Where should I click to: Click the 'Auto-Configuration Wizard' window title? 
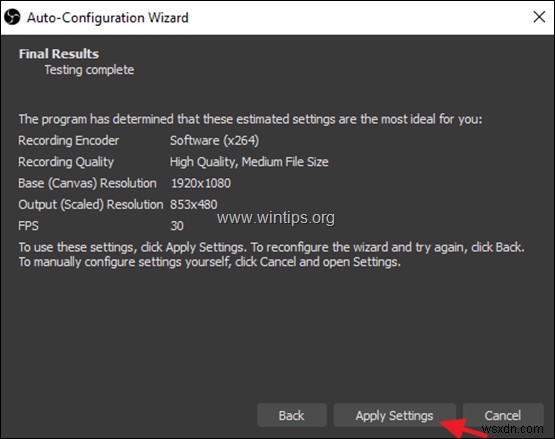(108, 18)
